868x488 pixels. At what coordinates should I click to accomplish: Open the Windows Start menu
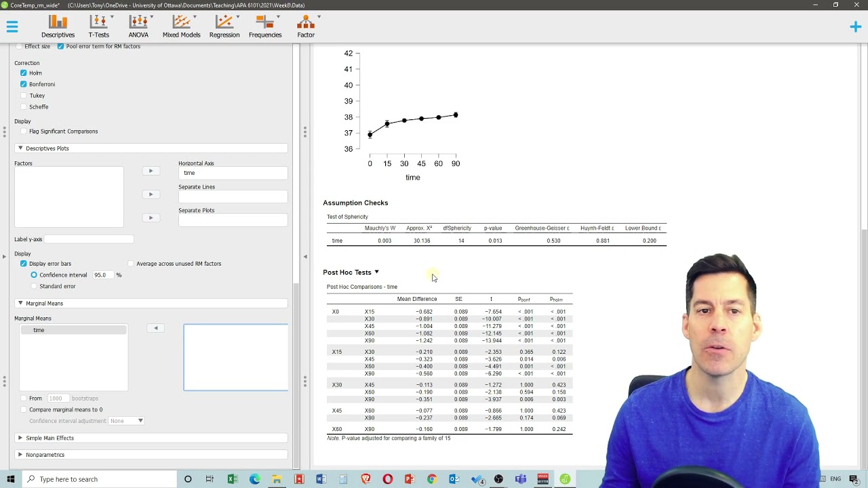coord(11,479)
